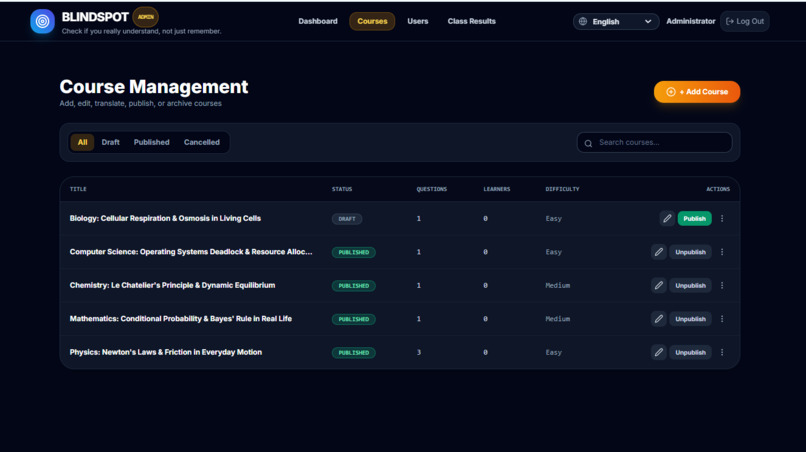Edit the Chemistry course pencil icon
Image resolution: width=806 pixels, height=452 pixels.
click(x=658, y=285)
